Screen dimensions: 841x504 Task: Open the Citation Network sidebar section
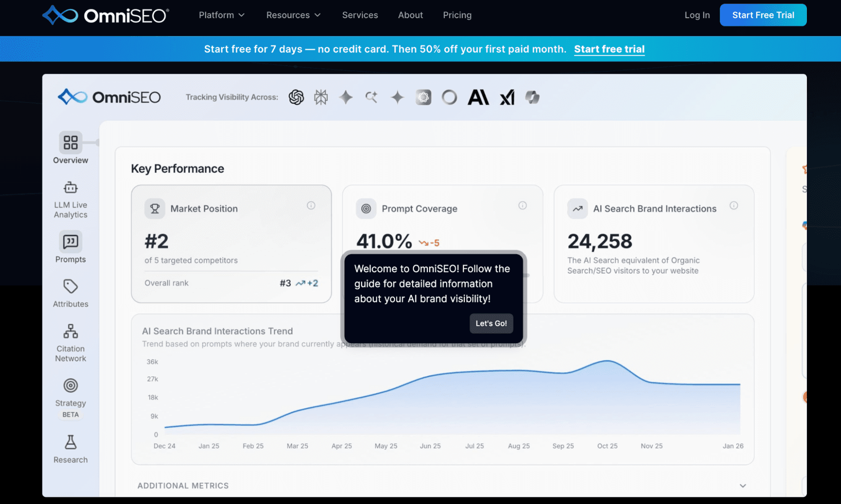pos(71,343)
